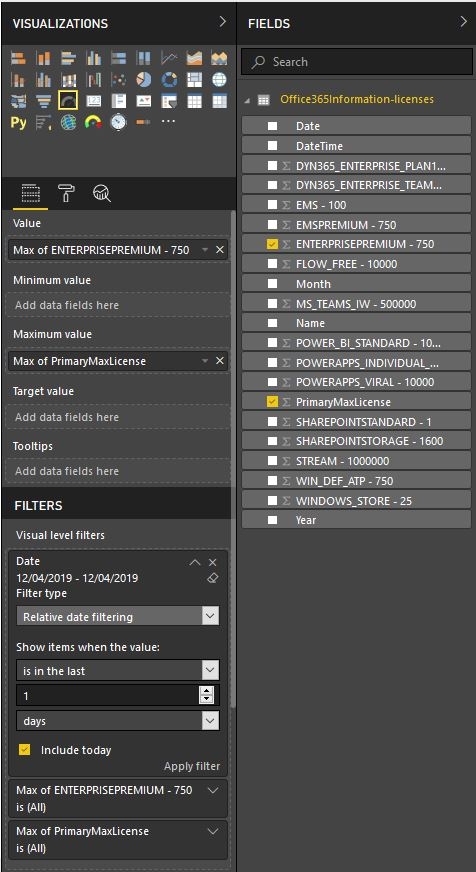The width and height of the screenshot is (476, 872).
Task: Click Apply filter
Action: pyautogui.click(x=192, y=766)
